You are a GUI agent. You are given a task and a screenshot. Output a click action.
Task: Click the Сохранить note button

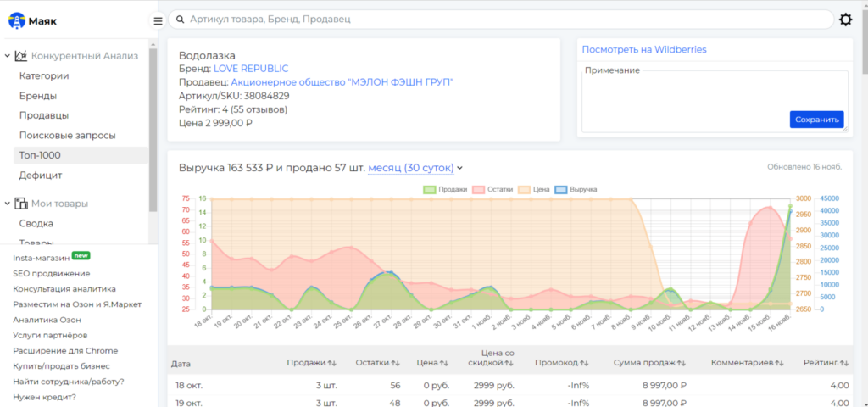(x=816, y=119)
